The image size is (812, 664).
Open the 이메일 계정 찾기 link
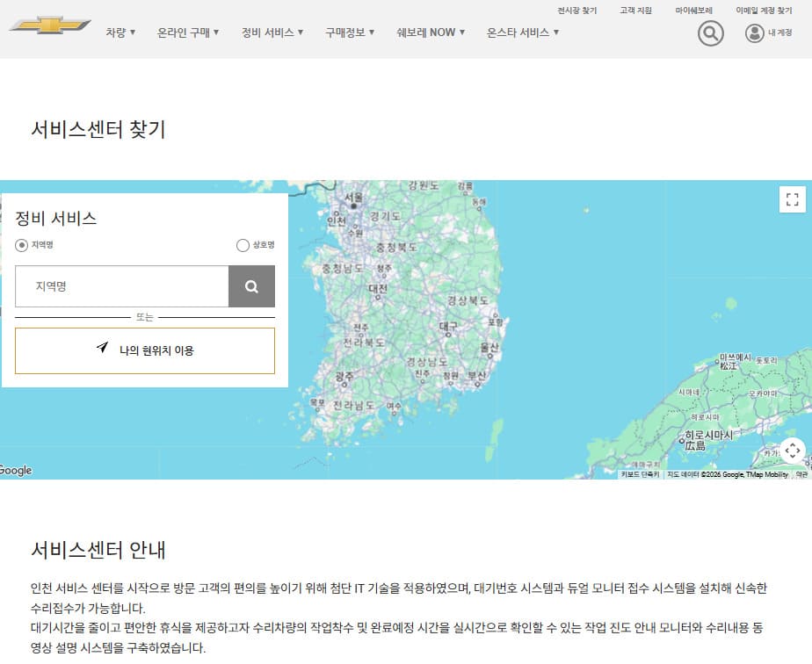tap(764, 11)
